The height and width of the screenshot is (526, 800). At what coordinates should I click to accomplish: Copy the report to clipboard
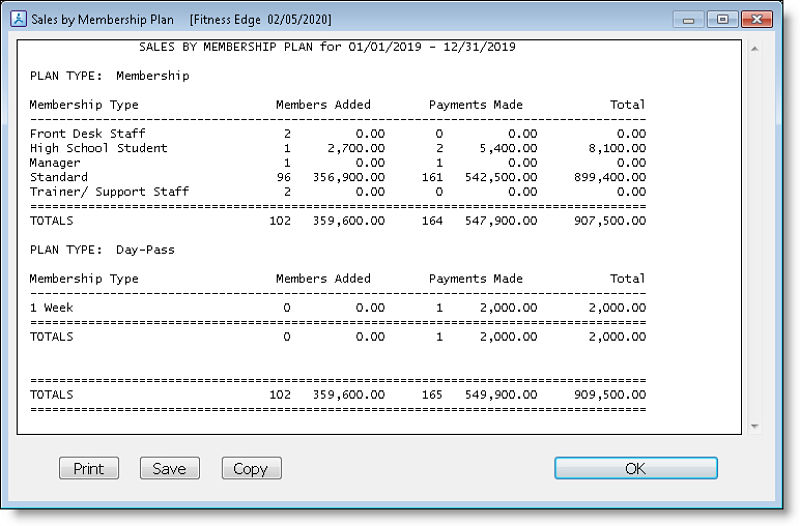pyautogui.click(x=252, y=468)
